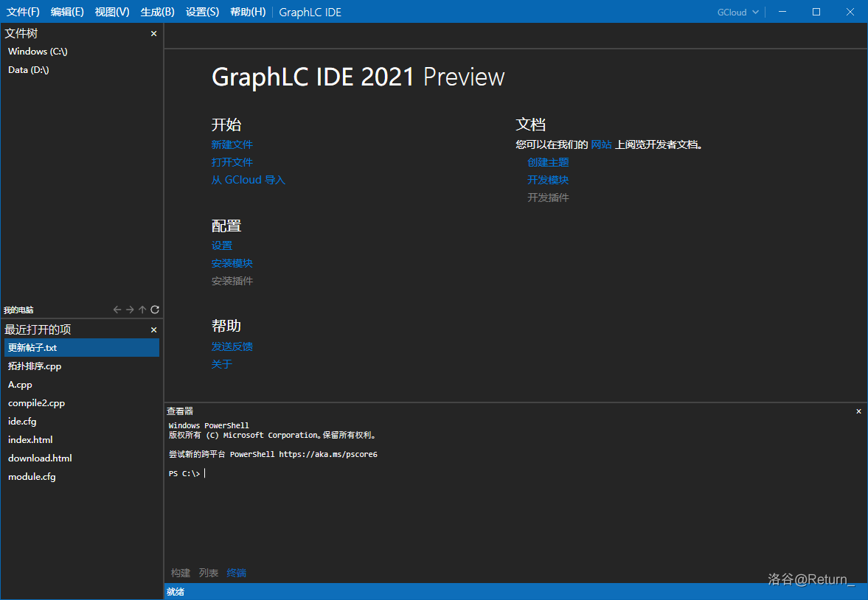Open download.html from recent items
This screenshot has width=868, height=600.
pyautogui.click(x=82, y=458)
